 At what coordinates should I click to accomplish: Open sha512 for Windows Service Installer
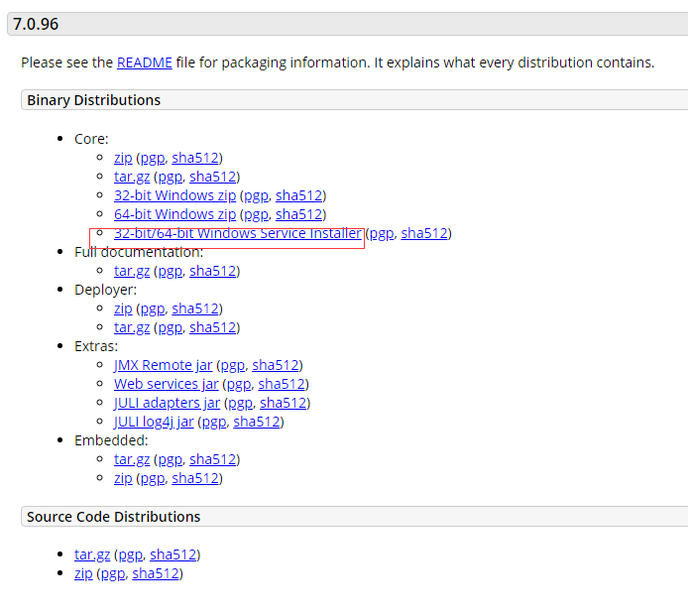423,234
